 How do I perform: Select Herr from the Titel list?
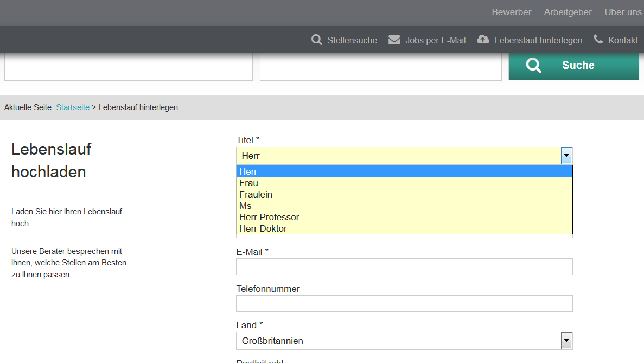404,171
